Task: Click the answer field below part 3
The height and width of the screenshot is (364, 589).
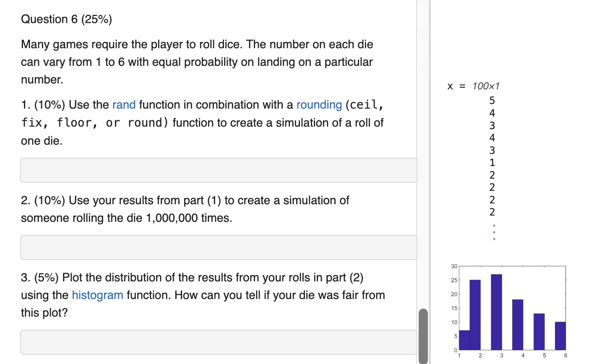Action: 218,342
